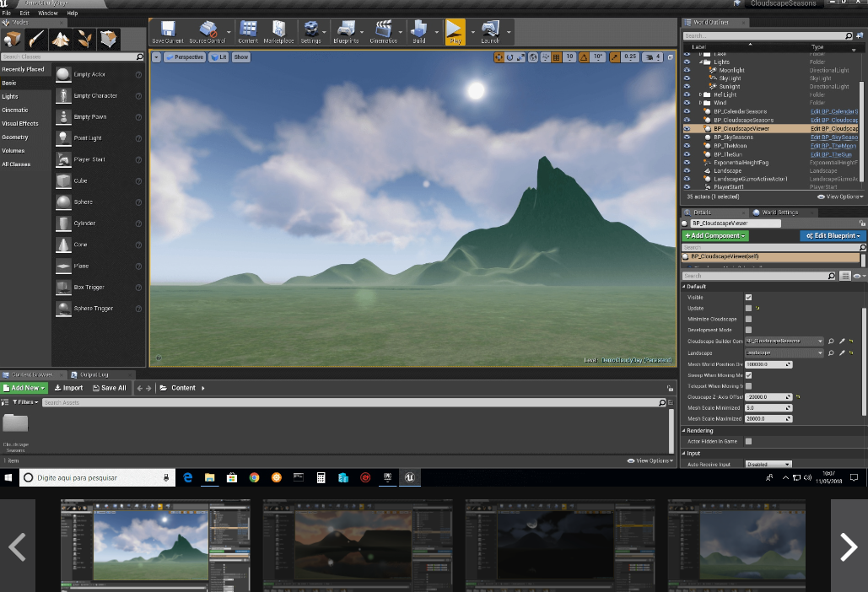Open the Perspective viewport dropdown

click(x=185, y=57)
